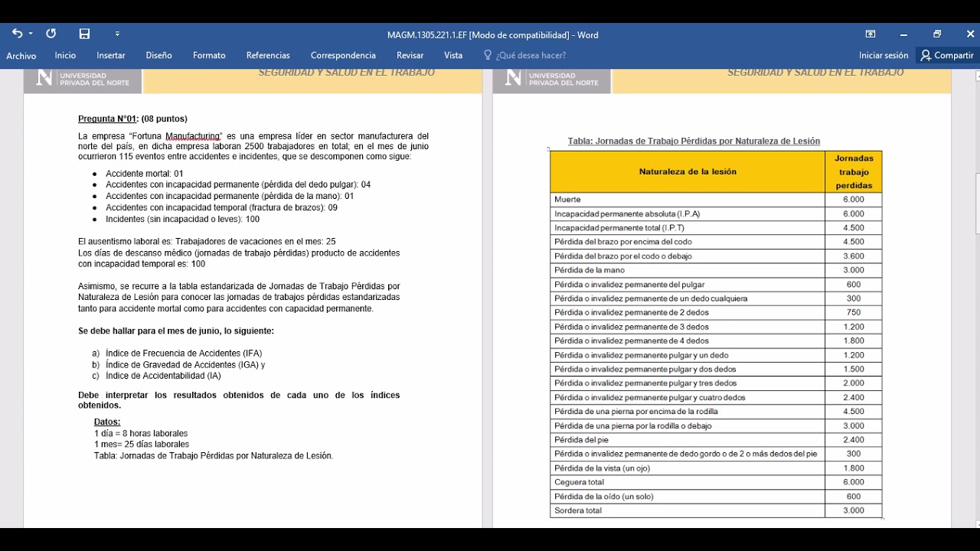The height and width of the screenshot is (551, 980).
Task: Click 'Pérdida o invalidez permanente del pulgar' cell
Action: point(688,284)
